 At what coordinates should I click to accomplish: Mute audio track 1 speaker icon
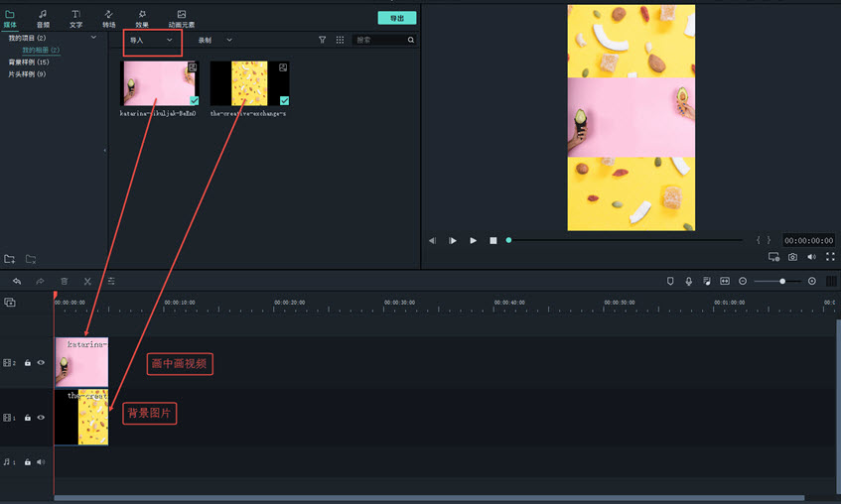(x=41, y=462)
